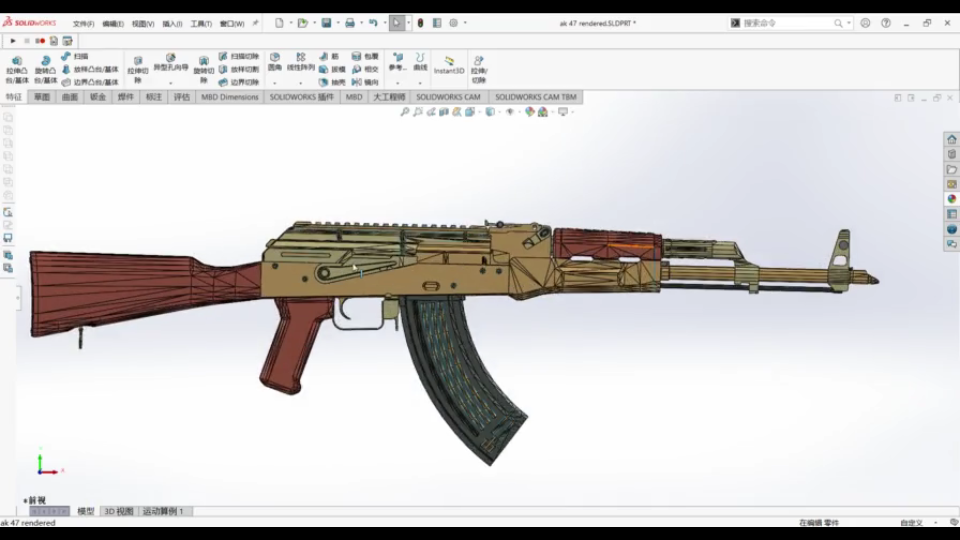Toggle Instant3D mode
960x540 pixels.
(449, 65)
